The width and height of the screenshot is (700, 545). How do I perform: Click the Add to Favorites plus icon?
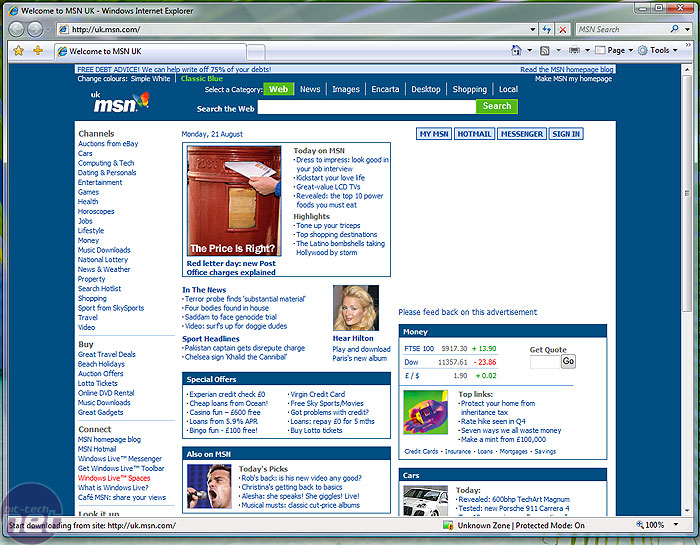coord(38,50)
